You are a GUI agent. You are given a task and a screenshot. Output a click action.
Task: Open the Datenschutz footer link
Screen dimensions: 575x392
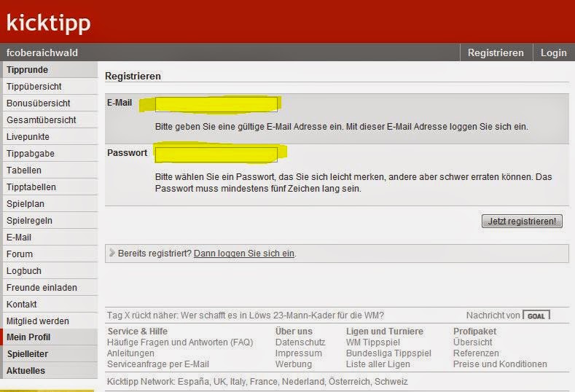point(300,342)
